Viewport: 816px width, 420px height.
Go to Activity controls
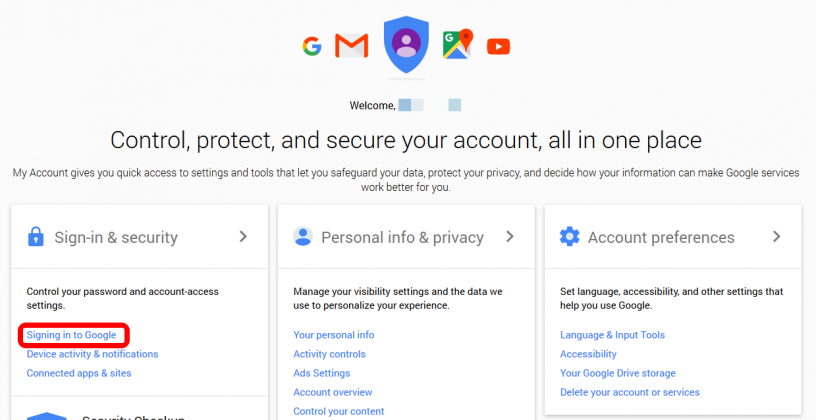pyautogui.click(x=329, y=354)
